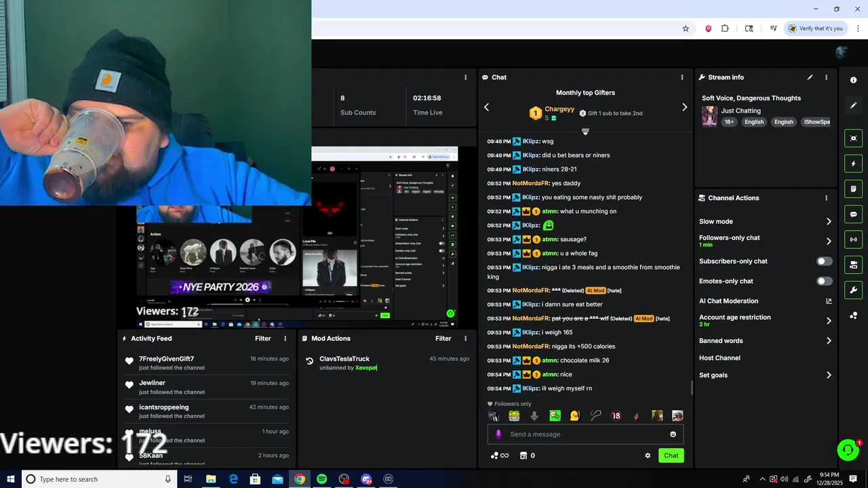The height and width of the screenshot is (488, 868).
Task: Expand Account age restriction options
Action: (x=828, y=321)
